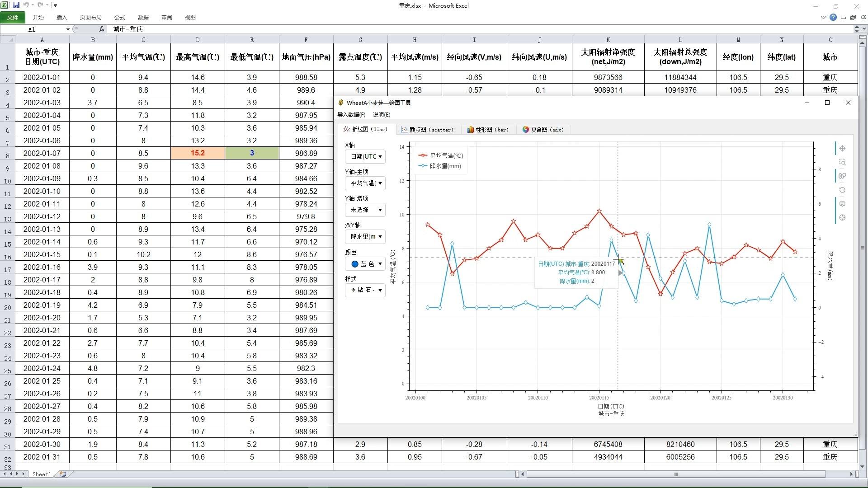Image resolution: width=868 pixels, height=488 pixels.
Task: Switch to 柱形图 (bar) tab
Action: [488, 130]
